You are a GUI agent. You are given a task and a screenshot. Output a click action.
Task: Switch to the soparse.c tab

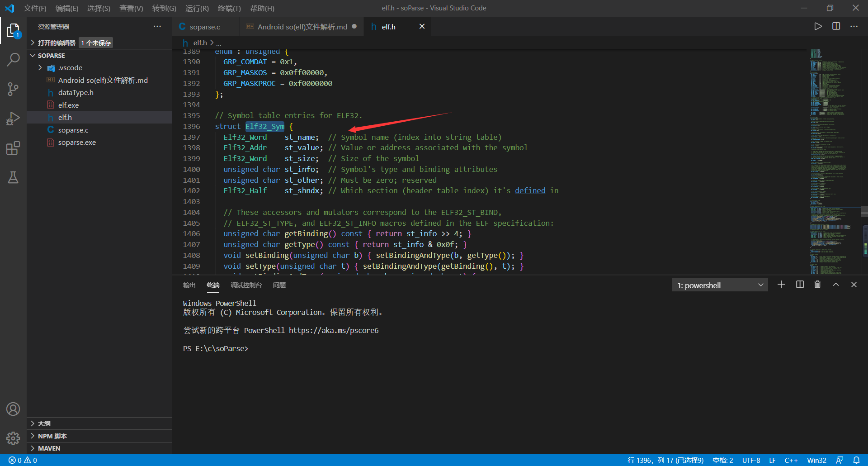[205, 27]
